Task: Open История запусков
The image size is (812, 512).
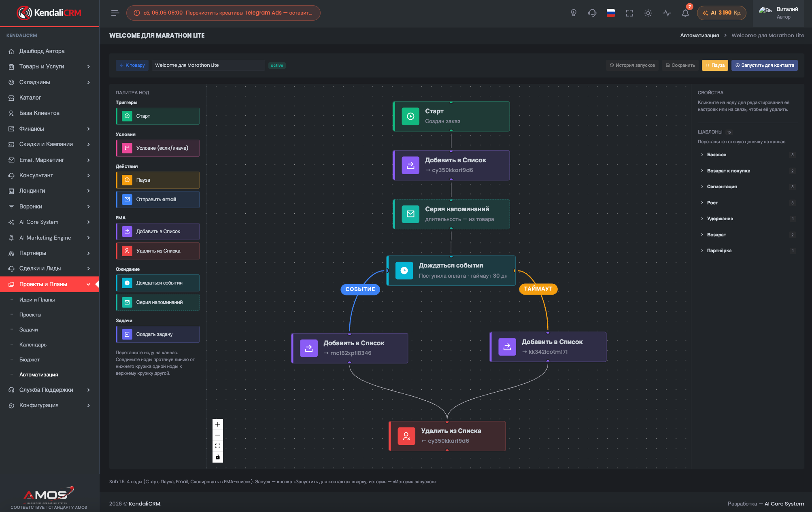Action: coord(632,65)
